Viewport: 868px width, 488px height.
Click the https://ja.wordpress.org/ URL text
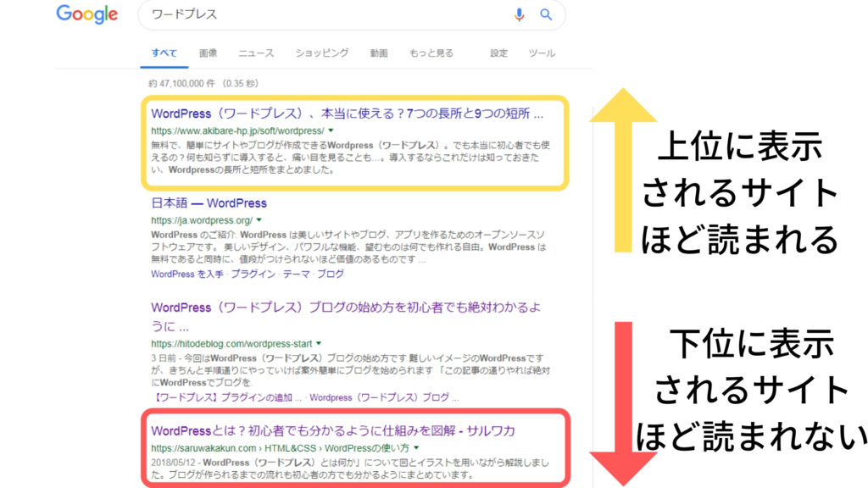click(202, 220)
